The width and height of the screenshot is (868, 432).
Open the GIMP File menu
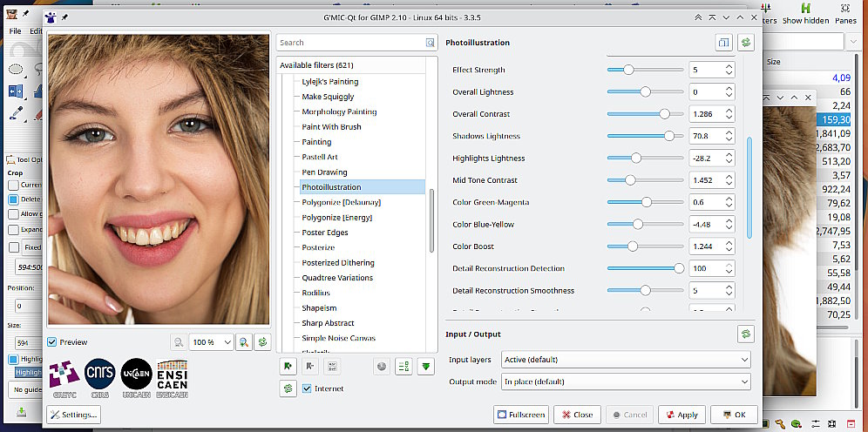click(16, 31)
